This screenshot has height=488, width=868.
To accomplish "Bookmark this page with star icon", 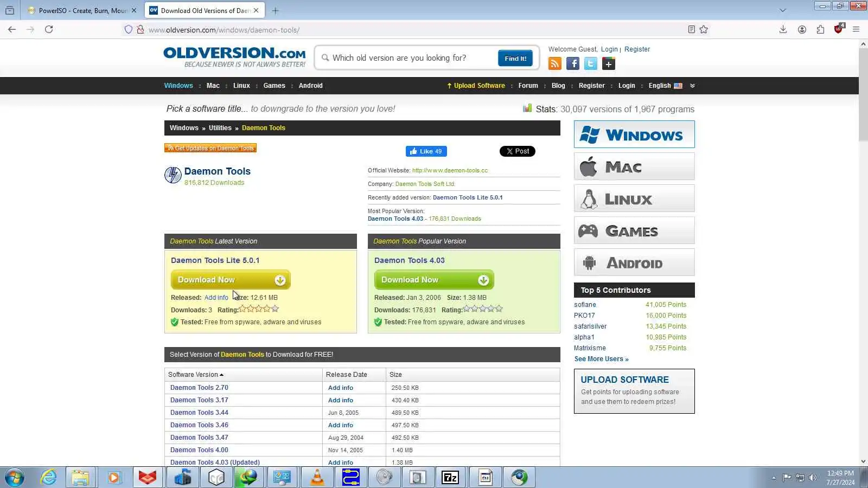I will (704, 29).
